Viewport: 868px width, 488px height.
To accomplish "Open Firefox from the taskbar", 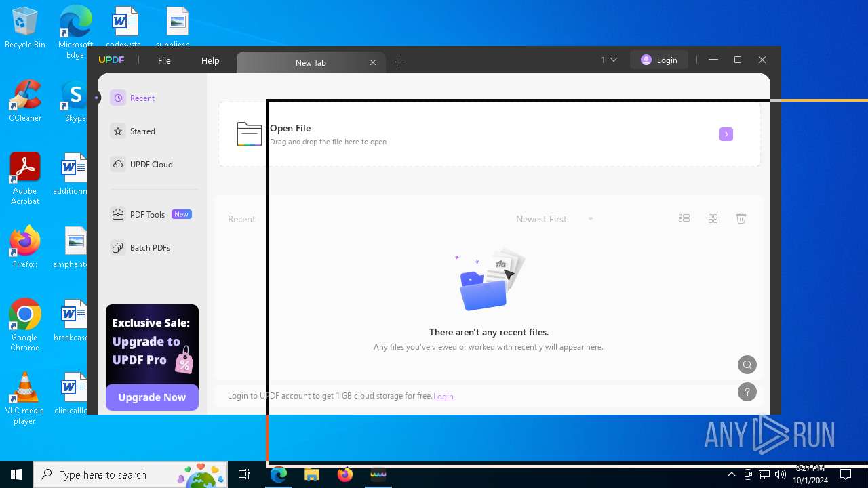I will pyautogui.click(x=344, y=474).
